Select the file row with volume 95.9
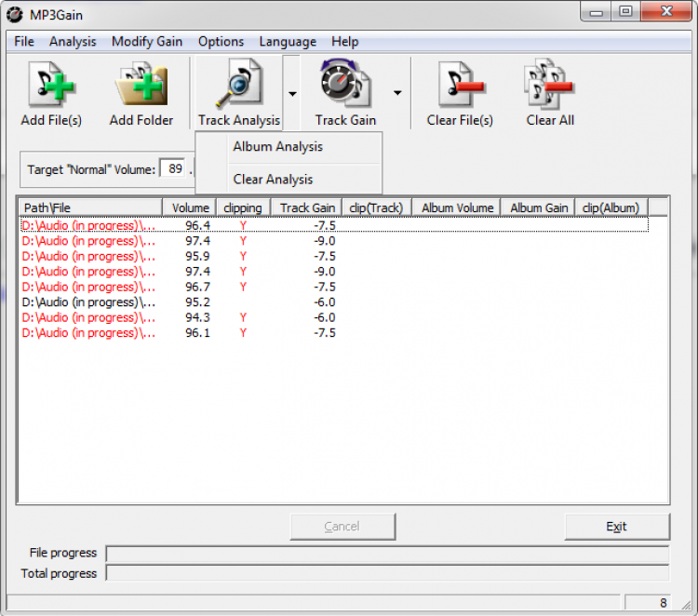Viewport: 698px width, 616px height. pos(334,257)
